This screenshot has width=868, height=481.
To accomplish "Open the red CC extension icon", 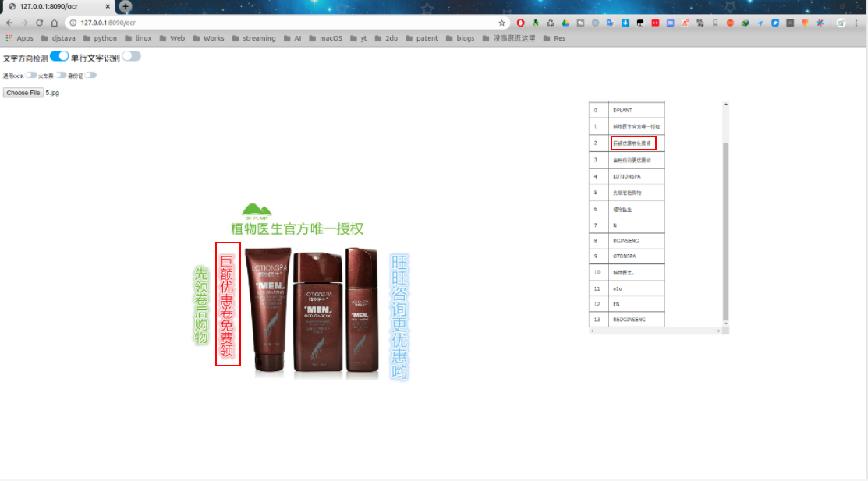I will 655,23.
